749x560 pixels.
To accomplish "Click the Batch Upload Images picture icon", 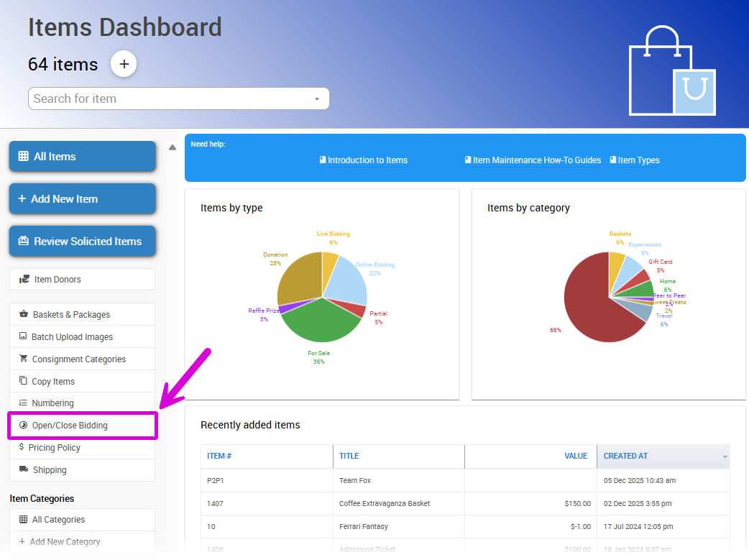I will [23, 336].
